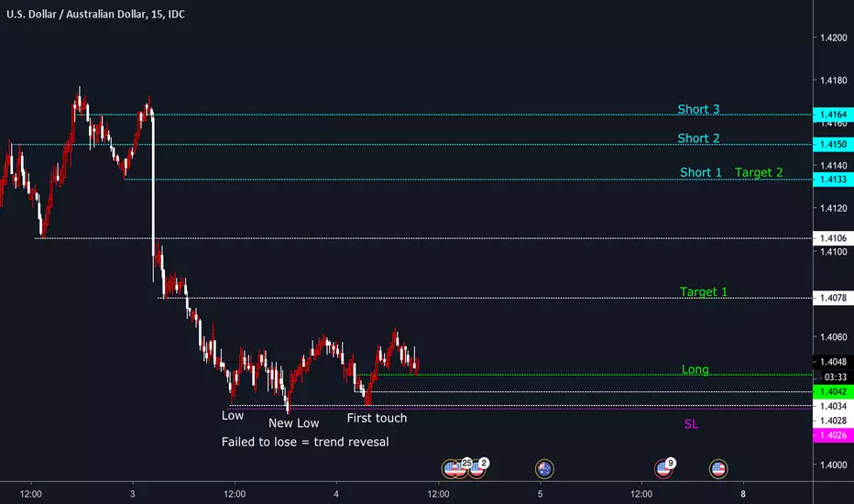Viewport: 854px width, 504px height.
Task: Select the 'Low' text annotation
Action: tap(233, 416)
